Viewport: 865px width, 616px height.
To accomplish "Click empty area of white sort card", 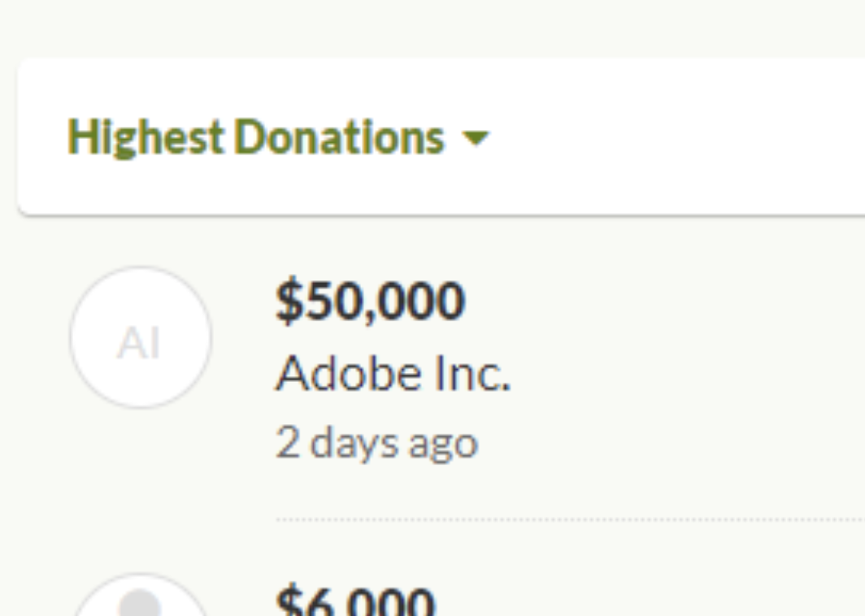I will tap(673, 138).
